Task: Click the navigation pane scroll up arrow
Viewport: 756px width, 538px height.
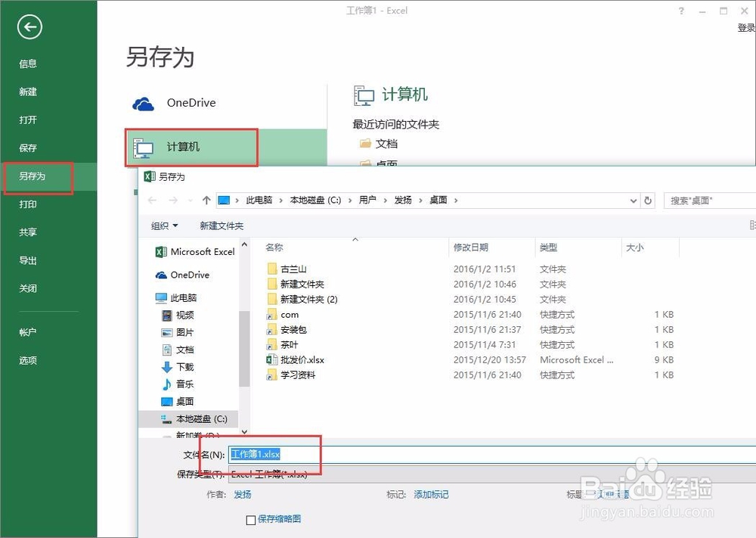Action: pos(244,244)
